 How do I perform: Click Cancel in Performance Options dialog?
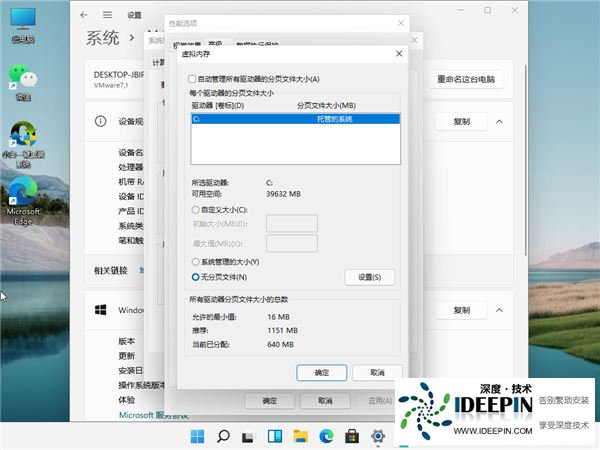tap(325, 401)
